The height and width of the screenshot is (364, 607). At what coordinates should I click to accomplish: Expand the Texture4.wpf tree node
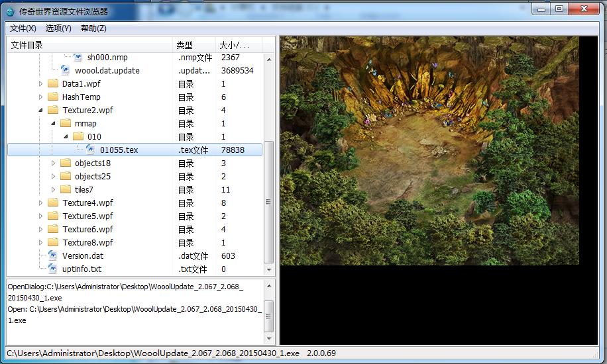40,203
